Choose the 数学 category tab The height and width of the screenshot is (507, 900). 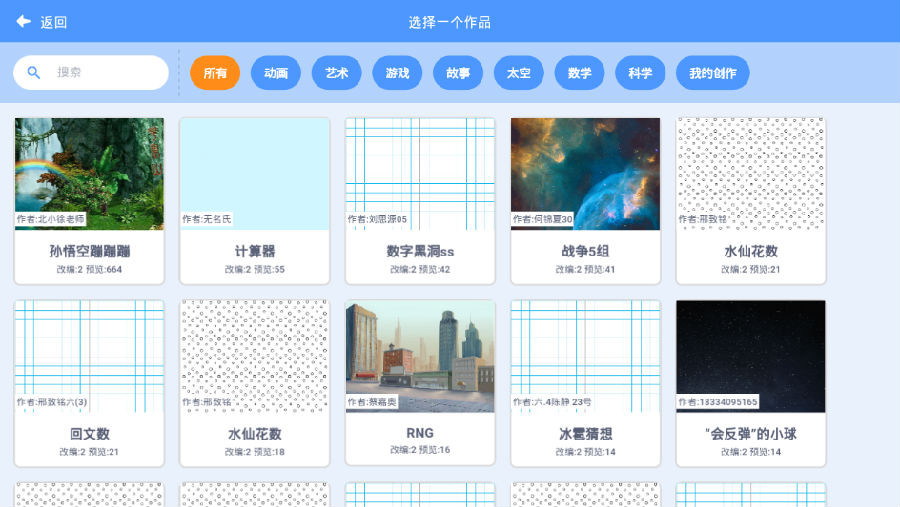pos(579,73)
